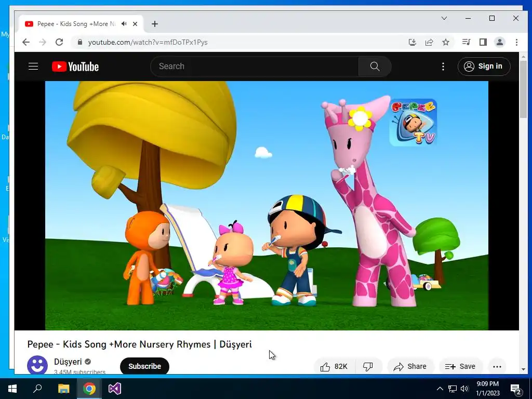This screenshot has height=399, width=532.
Task: Open the Düşyeri channel name
Action: [68, 362]
